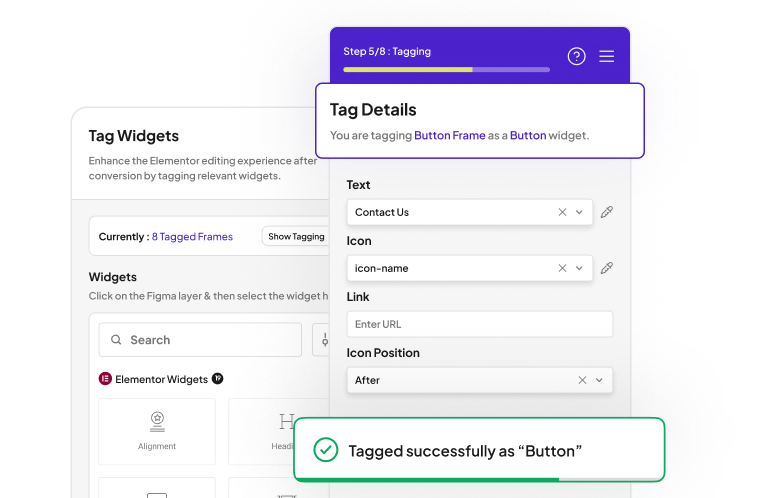758x498 pixels.
Task: Focus the widget Search field
Action: [200, 340]
